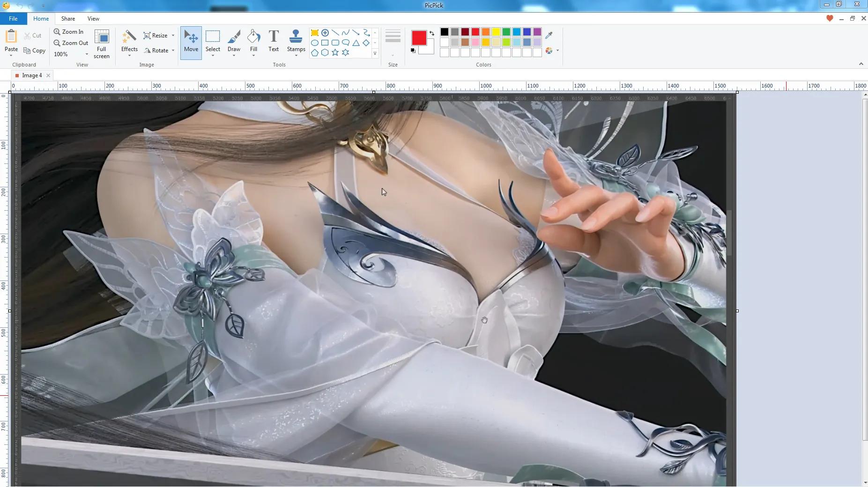868x487 pixels.
Task: Collapse the ribbon toolbar
Action: tap(861, 64)
